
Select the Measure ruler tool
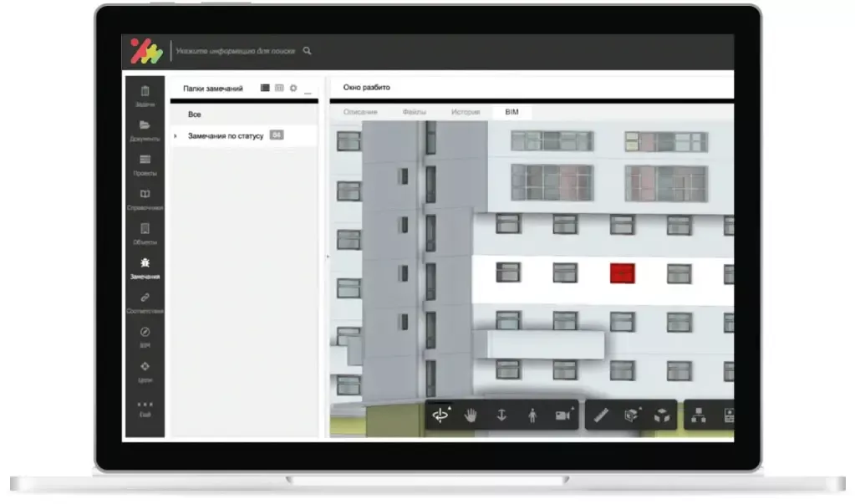click(601, 415)
